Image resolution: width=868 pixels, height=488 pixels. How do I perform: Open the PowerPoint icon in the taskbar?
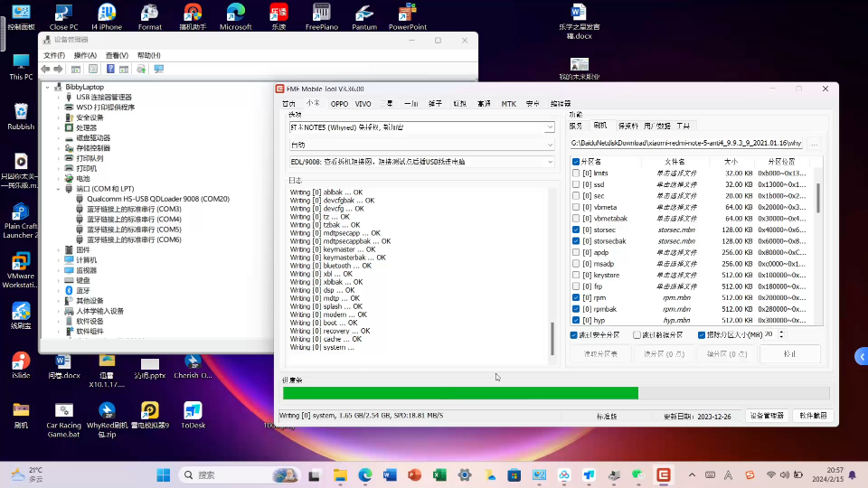[x=415, y=474]
